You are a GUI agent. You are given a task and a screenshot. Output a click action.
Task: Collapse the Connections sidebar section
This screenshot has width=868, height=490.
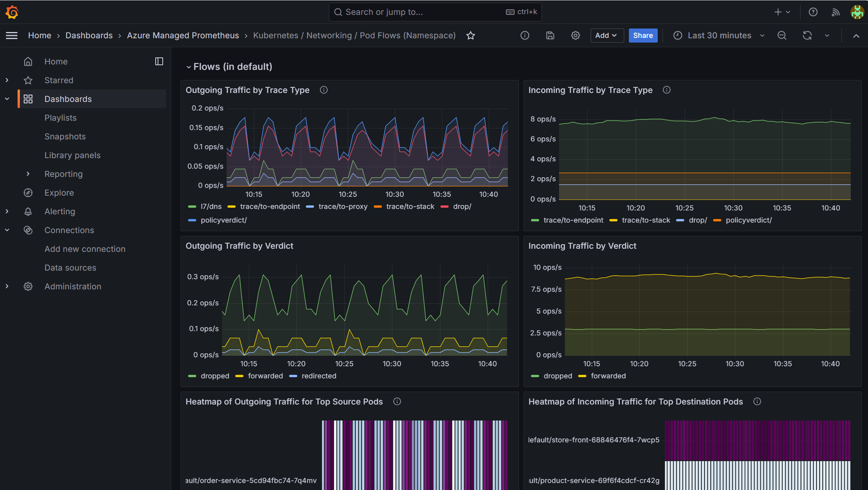point(7,230)
